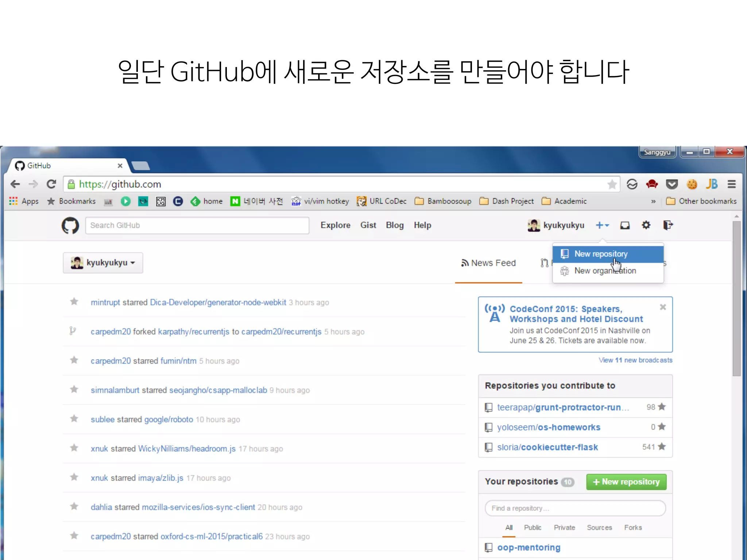Click the JB extension icon
Image resolution: width=747 pixels, height=560 pixels.
(712, 184)
